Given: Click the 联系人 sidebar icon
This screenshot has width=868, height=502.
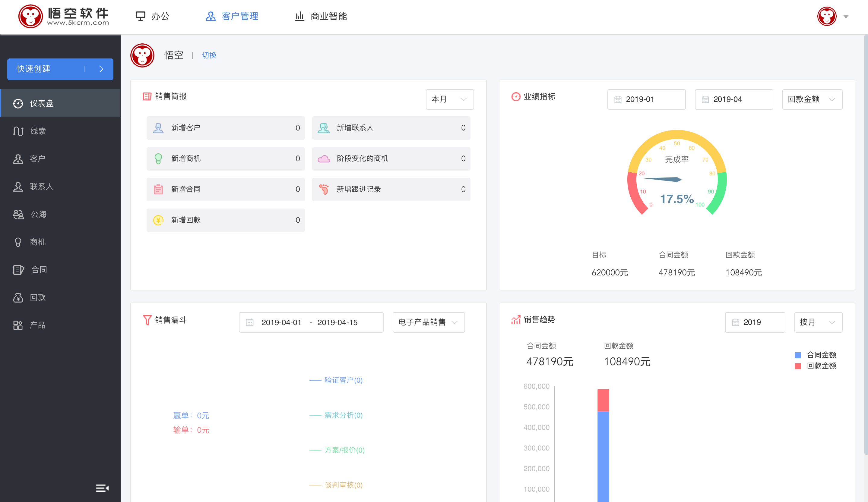Looking at the screenshot, I should (18, 187).
